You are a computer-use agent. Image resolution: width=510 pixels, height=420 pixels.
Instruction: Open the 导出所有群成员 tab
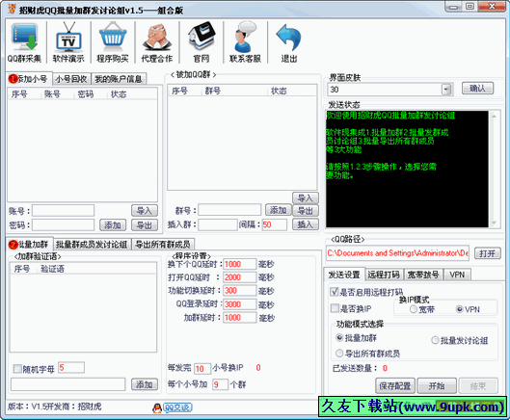click(x=163, y=245)
